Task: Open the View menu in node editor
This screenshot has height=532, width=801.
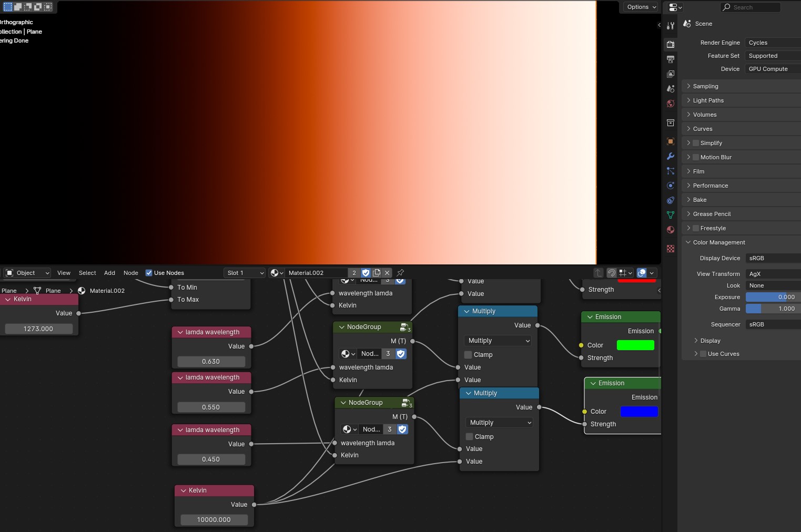Action: [x=64, y=273]
